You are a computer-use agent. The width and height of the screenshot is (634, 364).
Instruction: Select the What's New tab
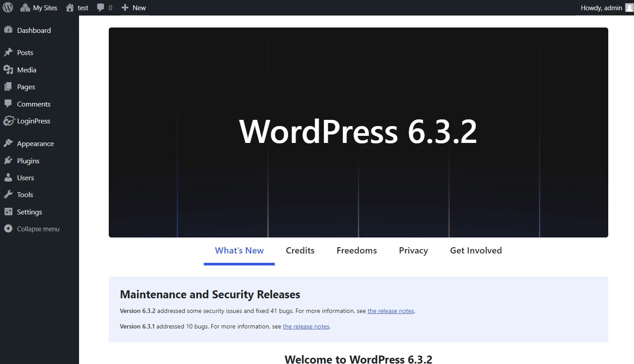pos(239,250)
